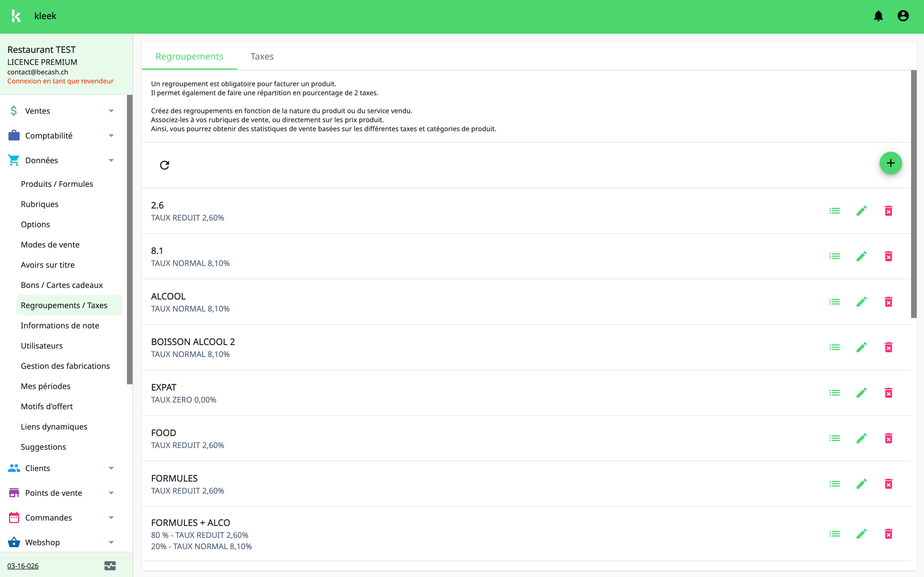
Task: Click the EXPAT row name text
Action: [x=164, y=387]
